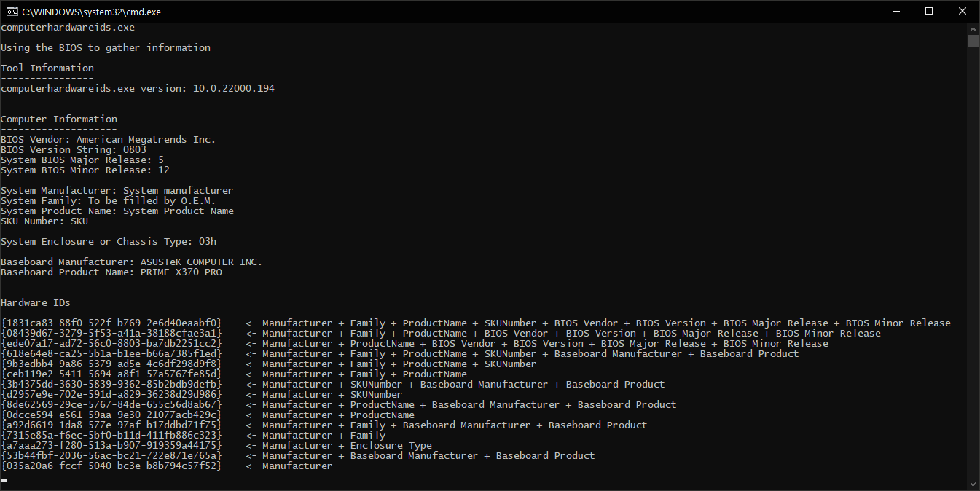The height and width of the screenshot is (491, 980).
Task: Click hardware ID {9b3edbb4-9a86-5379-ad5e-4c6df298d9f8}
Action: pos(111,364)
